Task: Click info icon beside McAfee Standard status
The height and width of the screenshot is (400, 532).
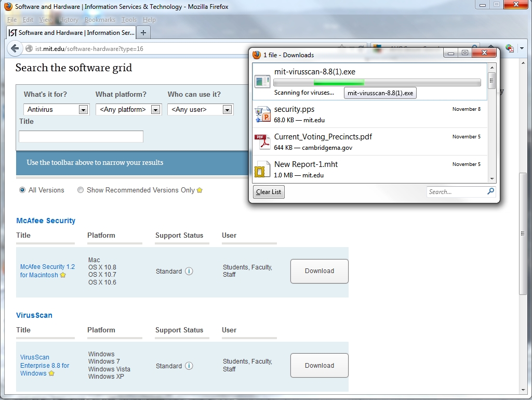Action: click(189, 271)
